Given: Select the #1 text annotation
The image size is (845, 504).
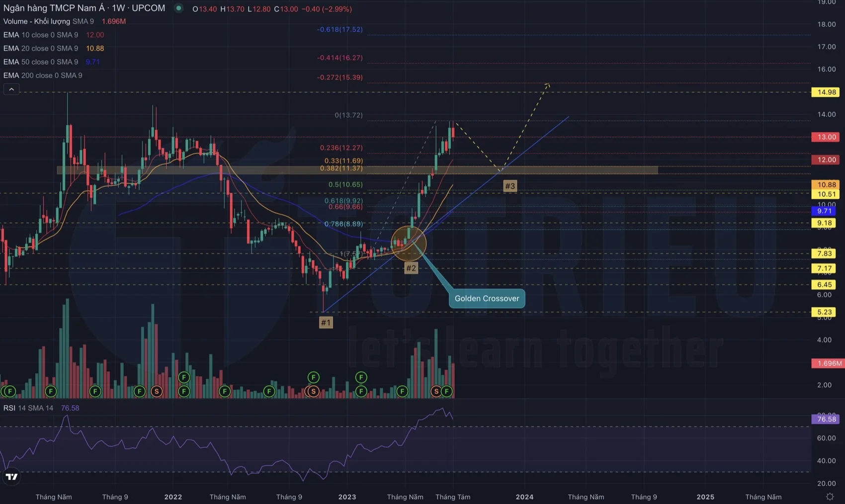Looking at the screenshot, I should point(326,323).
